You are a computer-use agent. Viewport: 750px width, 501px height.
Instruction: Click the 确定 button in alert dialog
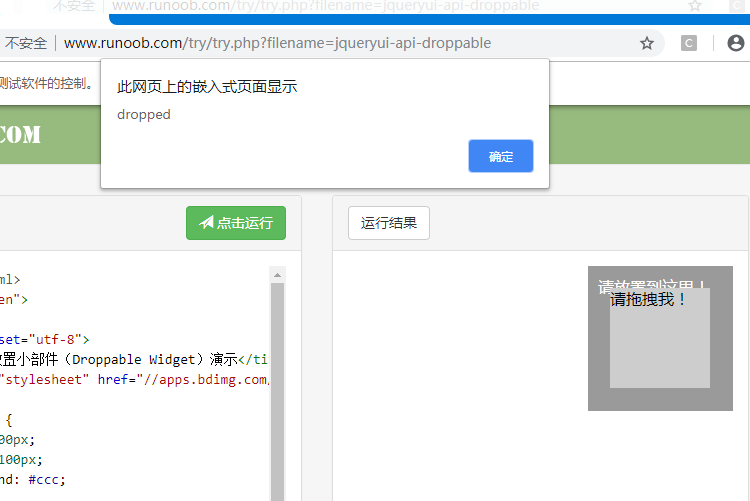[x=501, y=156]
